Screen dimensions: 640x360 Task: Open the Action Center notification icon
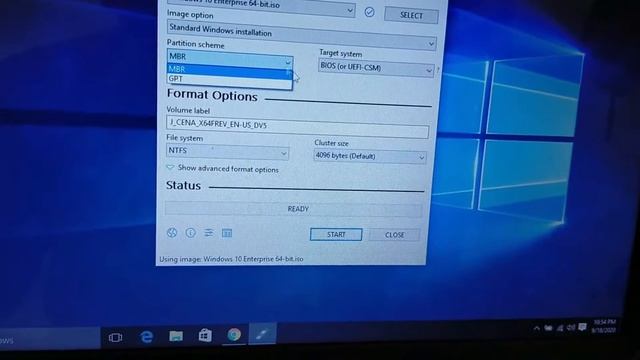click(582, 327)
